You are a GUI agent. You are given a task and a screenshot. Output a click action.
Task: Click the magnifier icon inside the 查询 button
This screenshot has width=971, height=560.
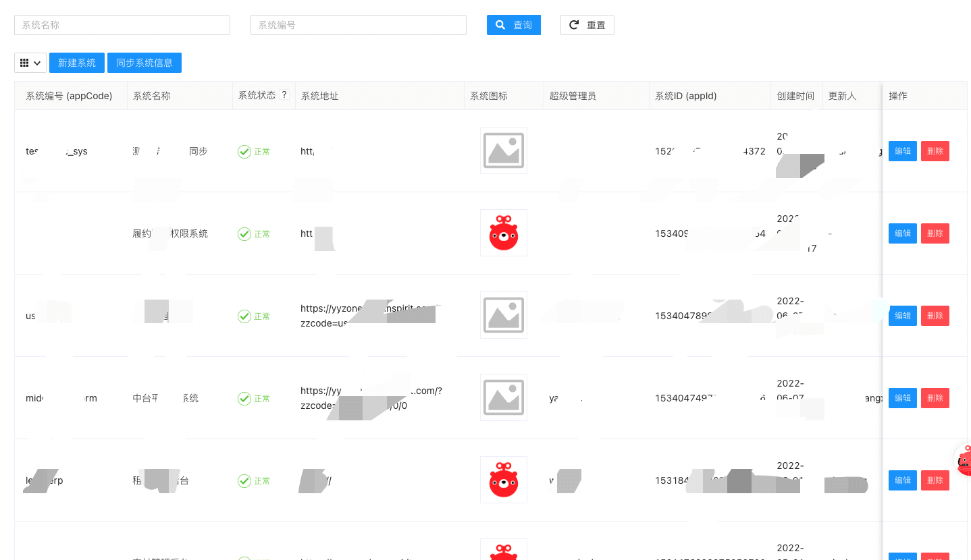tap(500, 25)
